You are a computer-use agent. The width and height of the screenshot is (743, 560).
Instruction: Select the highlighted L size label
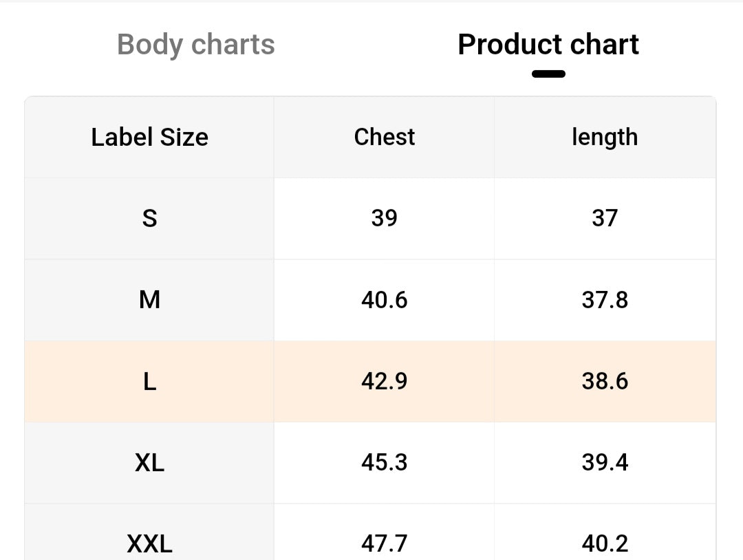pos(150,381)
